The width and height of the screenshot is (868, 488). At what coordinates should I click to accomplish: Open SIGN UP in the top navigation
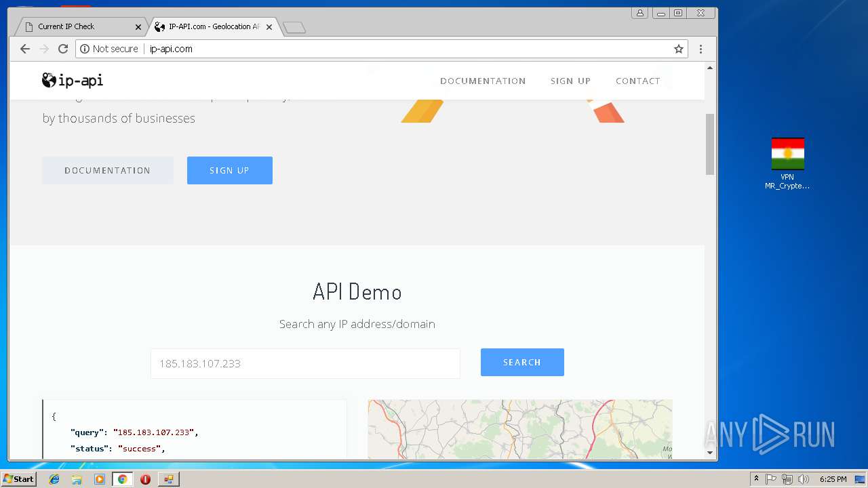coord(570,81)
